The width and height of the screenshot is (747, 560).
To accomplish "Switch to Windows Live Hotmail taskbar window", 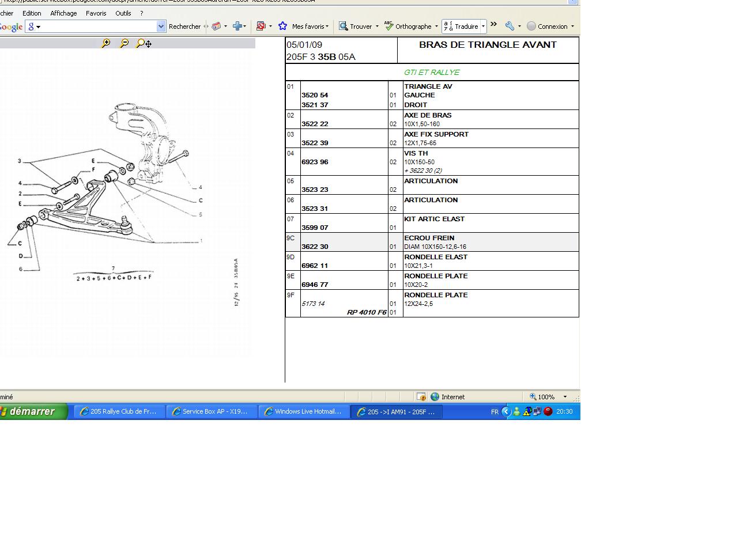I will [304, 411].
